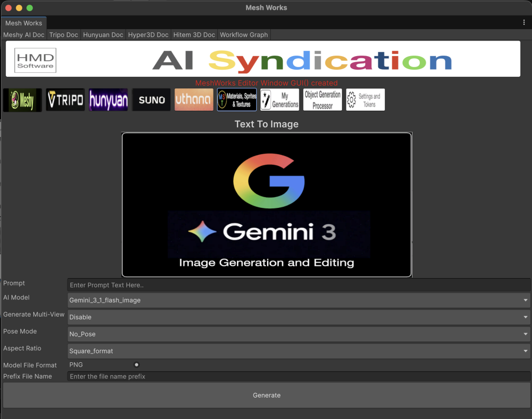The image size is (532, 419).
Task: Open the window's three-dot options menu
Action: [524, 22]
